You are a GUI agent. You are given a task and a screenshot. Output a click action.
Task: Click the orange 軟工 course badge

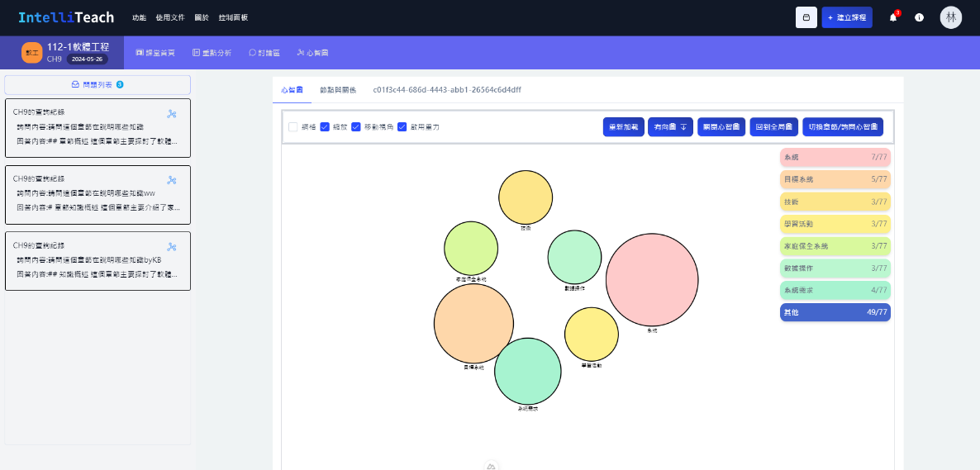point(31,53)
